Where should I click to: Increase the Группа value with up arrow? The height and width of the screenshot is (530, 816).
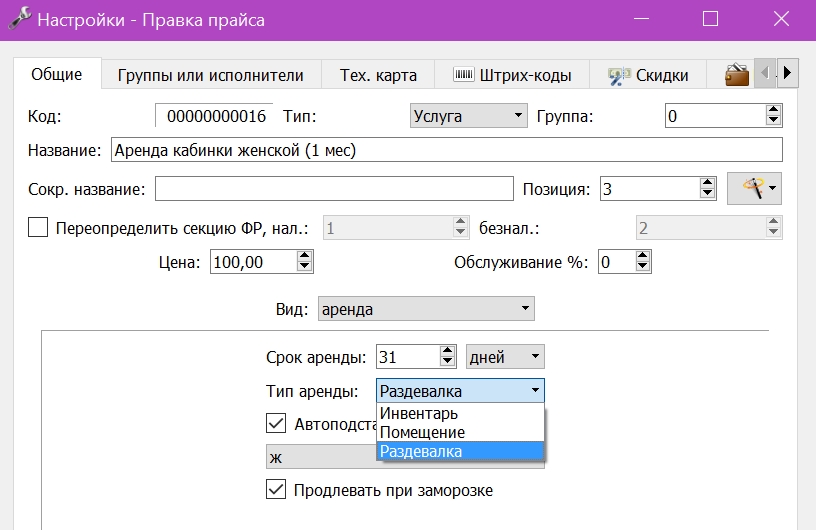[x=773, y=110]
